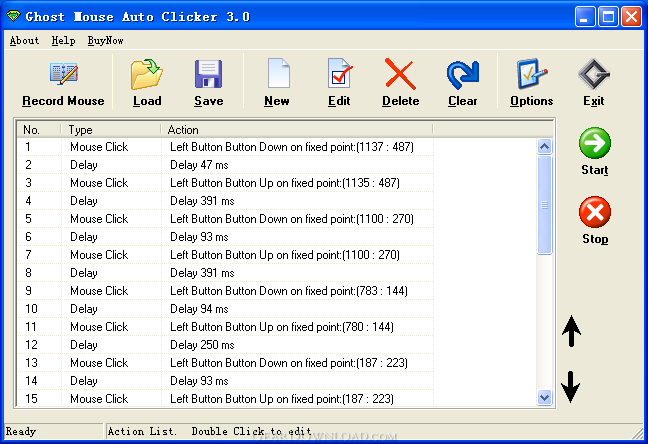Select row 10 Delay 94 ms
Screen dimensions: 648x444
(225, 309)
